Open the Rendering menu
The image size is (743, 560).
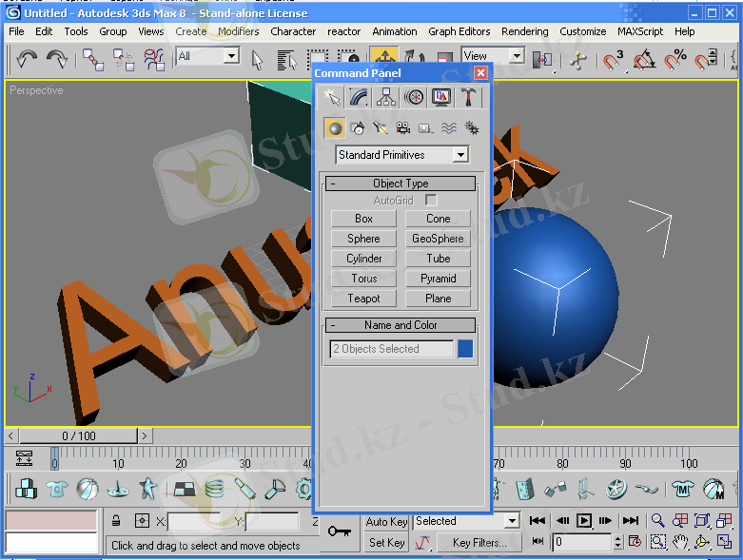[524, 31]
